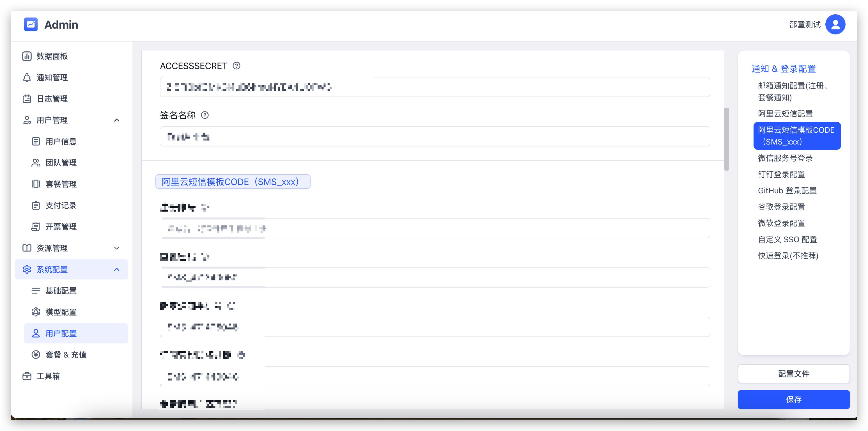
Task: Collapse the 用户管理 section chevron
Action: pos(117,120)
